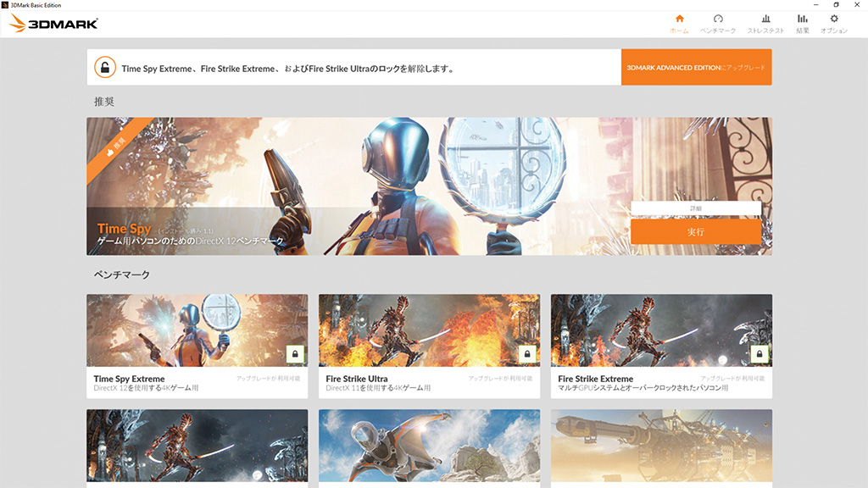
Task: Click the DirectX 12 description under Time Spy Extreme
Action: [x=146, y=388]
